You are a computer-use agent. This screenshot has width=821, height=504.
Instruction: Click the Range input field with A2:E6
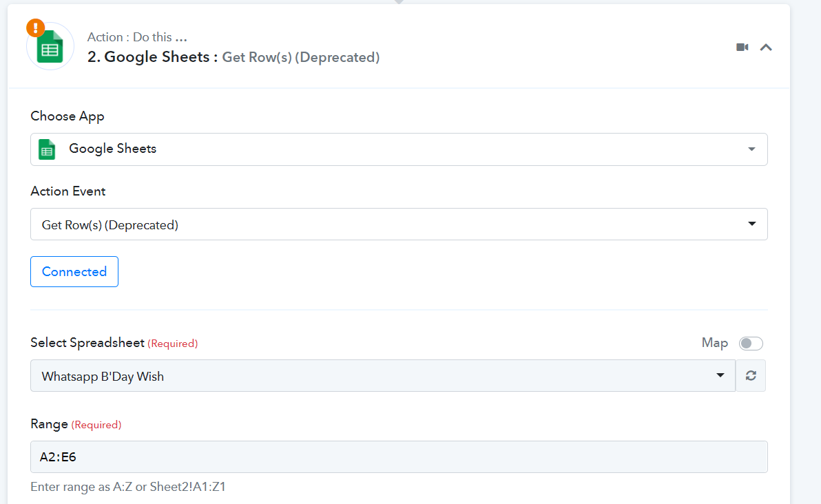399,457
